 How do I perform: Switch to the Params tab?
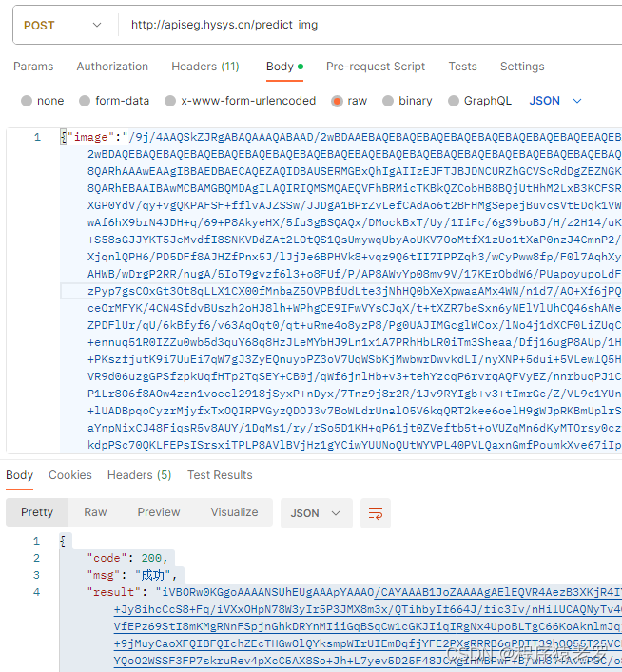(33, 67)
